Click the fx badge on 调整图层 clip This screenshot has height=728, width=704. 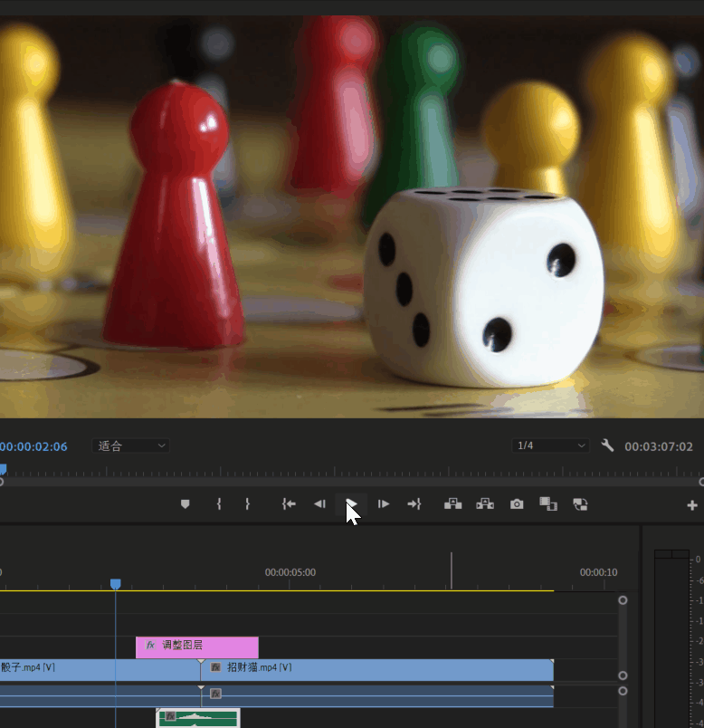click(150, 645)
